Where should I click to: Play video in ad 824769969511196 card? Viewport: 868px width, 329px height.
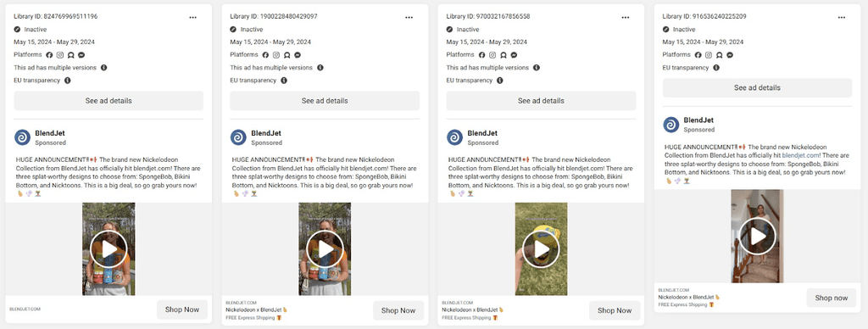(108, 248)
